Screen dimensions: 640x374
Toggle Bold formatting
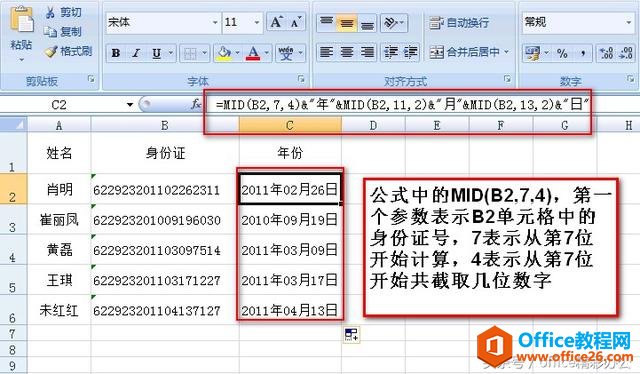tap(116, 53)
